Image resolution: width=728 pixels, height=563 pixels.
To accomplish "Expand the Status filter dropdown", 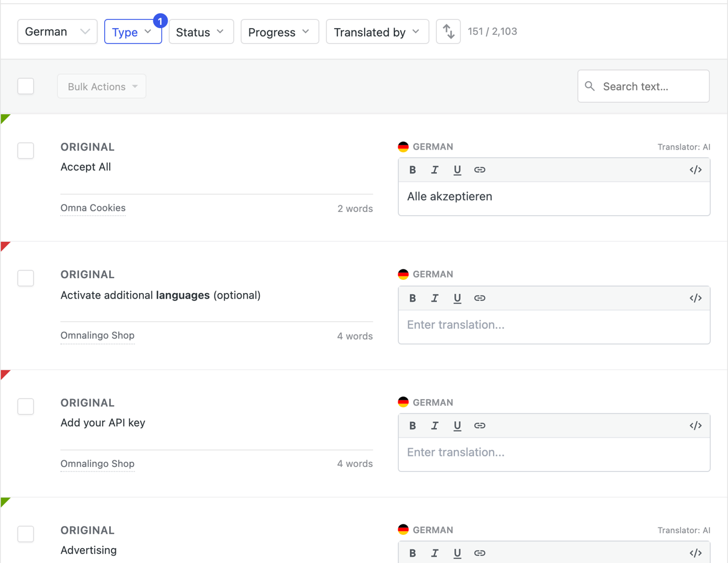I will pos(201,31).
